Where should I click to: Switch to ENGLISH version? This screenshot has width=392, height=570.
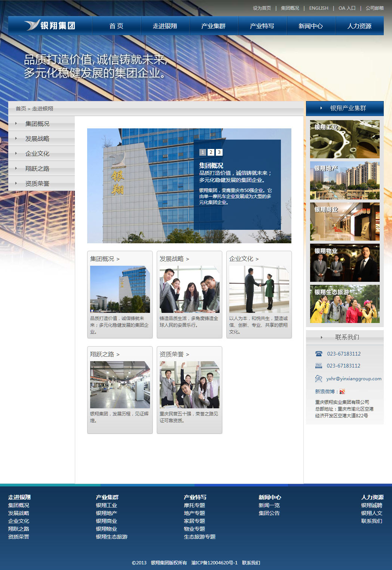tap(319, 8)
